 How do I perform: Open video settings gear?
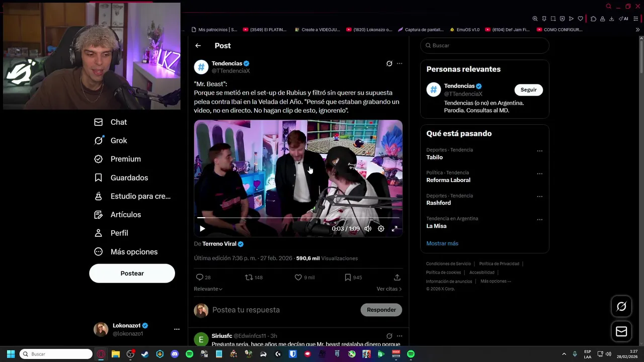(x=381, y=229)
